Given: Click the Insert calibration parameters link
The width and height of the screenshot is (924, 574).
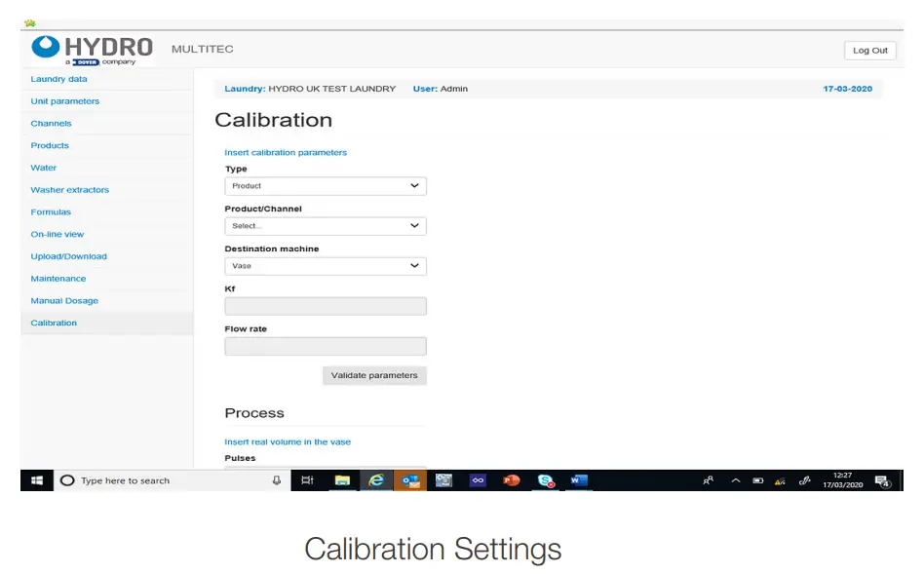Looking at the screenshot, I should coord(285,152).
